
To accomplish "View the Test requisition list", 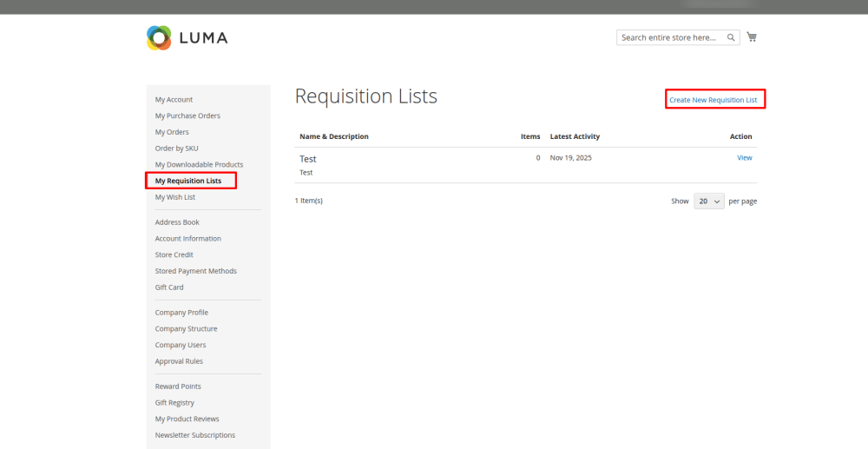I will point(744,158).
